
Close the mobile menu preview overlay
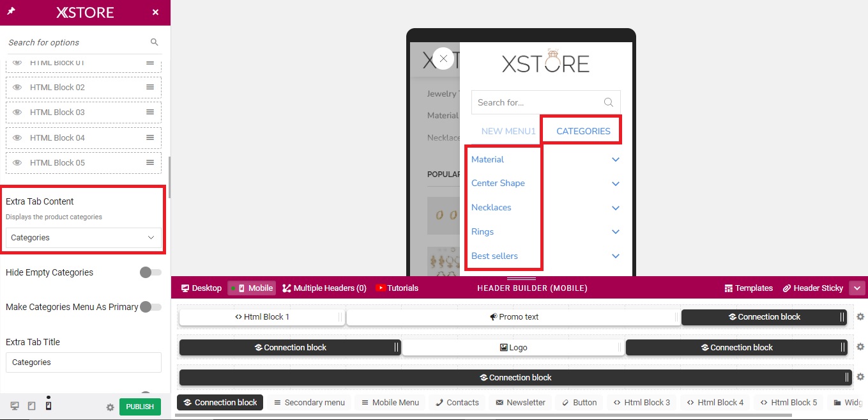point(443,59)
